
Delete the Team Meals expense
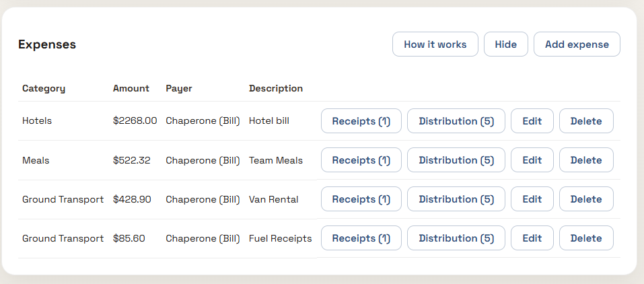tap(586, 160)
